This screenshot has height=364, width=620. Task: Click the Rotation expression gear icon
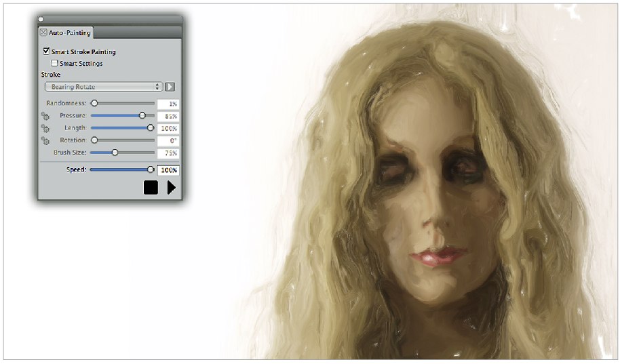coord(45,141)
